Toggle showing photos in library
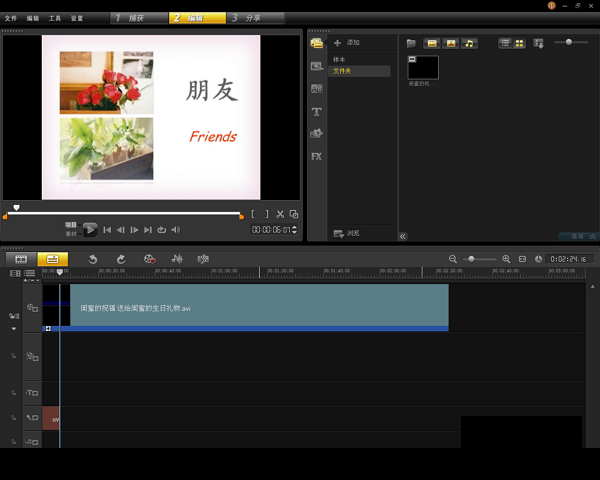The image size is (600, 480). (x=451, y=43)
